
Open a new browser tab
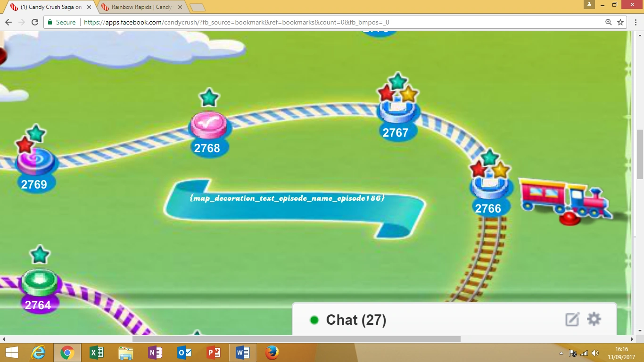tap(197, 8)
